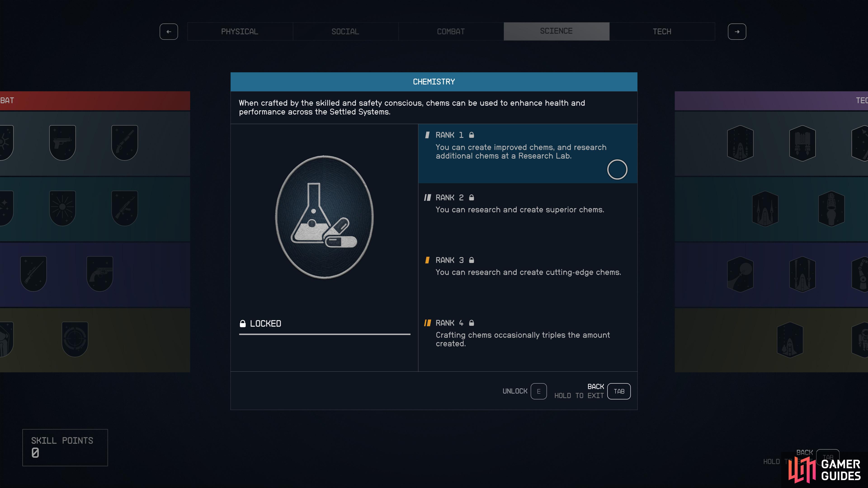Select the robotic arm Tech badge
This screenshot has height=488, width=868.
[x=860, y=274]
